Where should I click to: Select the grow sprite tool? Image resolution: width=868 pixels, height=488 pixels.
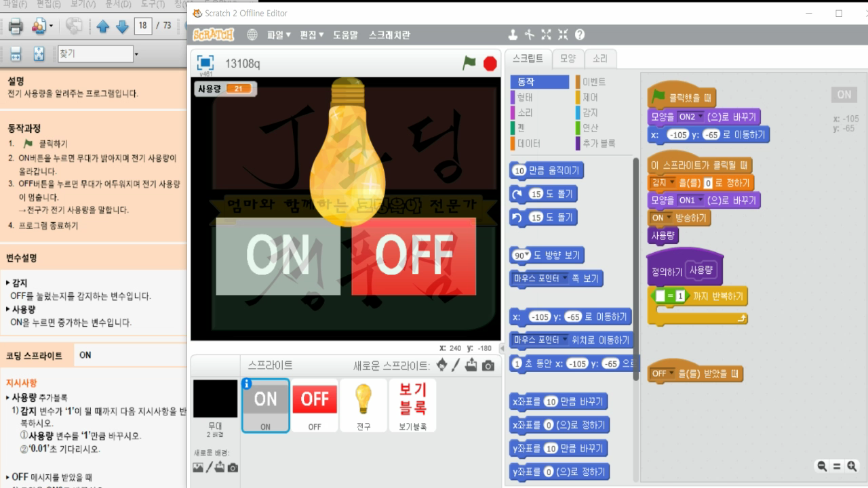(547, 35)
